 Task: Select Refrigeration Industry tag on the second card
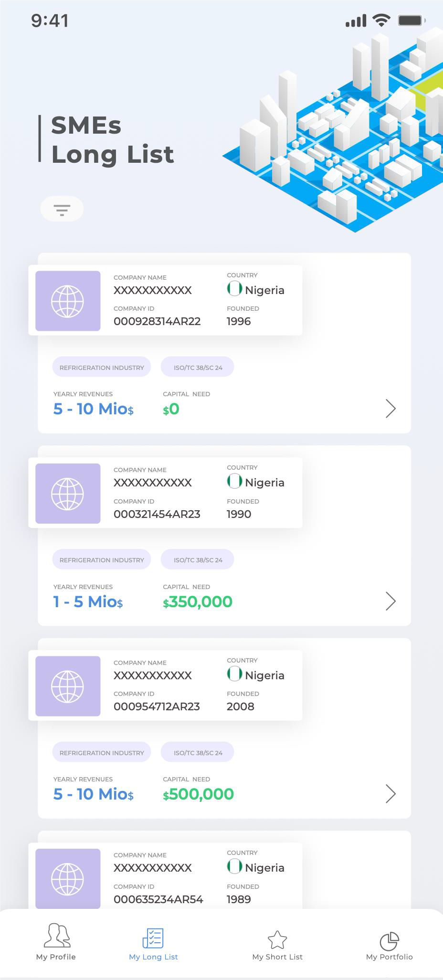pos(102,560)
